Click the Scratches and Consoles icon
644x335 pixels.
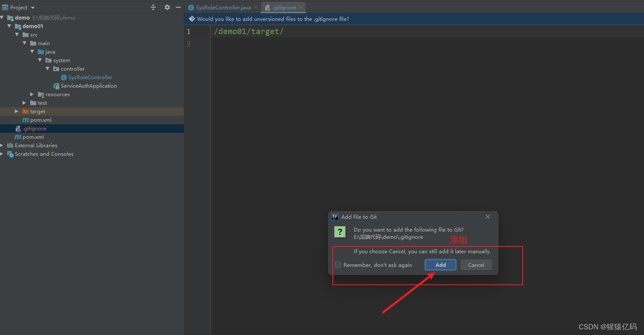[10, 154]
